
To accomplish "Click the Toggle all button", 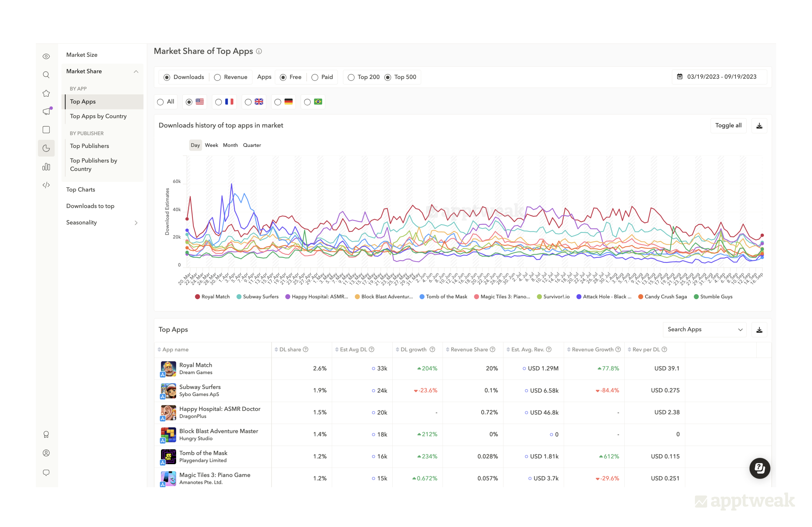I will pyautogui.click(x=728, y=126).
